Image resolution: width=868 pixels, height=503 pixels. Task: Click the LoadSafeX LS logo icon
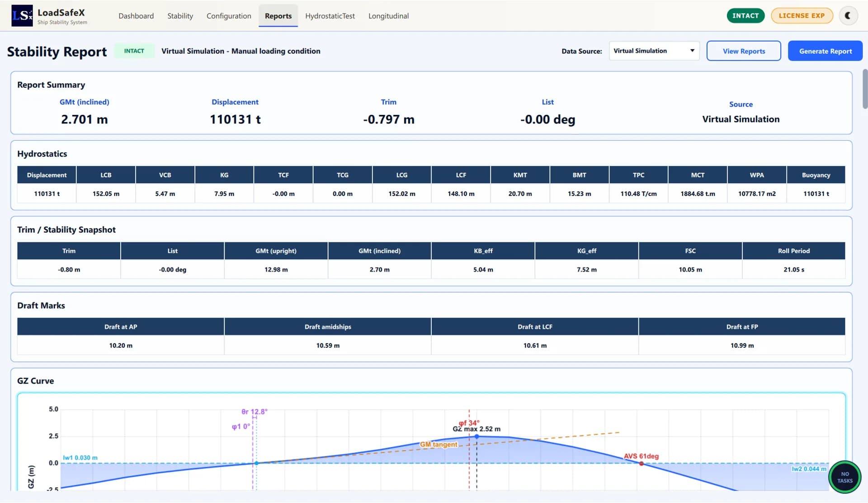pyautogui.click(x=22, y=16)
